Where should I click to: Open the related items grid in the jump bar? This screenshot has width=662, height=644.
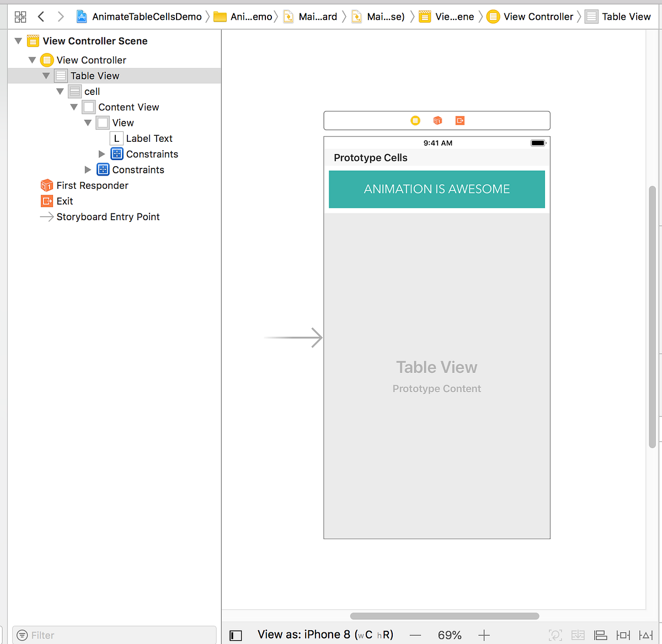click(20, 16)
